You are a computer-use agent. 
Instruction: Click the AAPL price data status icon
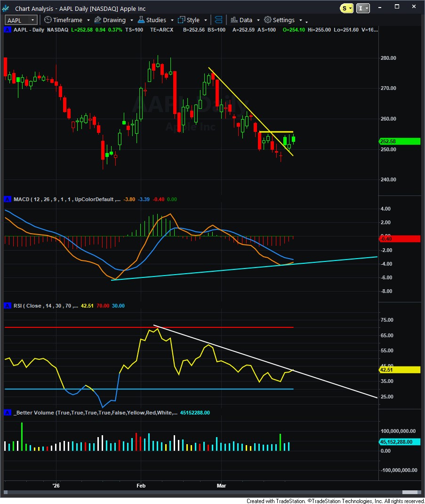7,30
